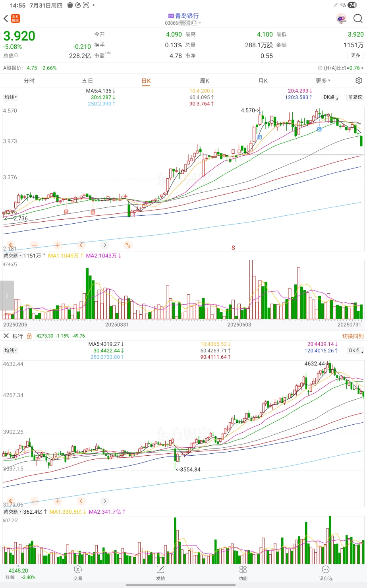Tap the 3554.84 index low label
The image size is (367, 588).
pos(188,470)
